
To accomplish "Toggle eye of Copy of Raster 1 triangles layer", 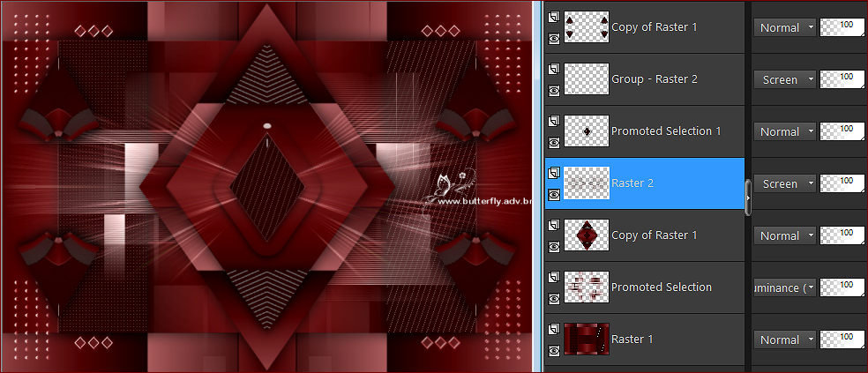I will [x=554, y=39].
